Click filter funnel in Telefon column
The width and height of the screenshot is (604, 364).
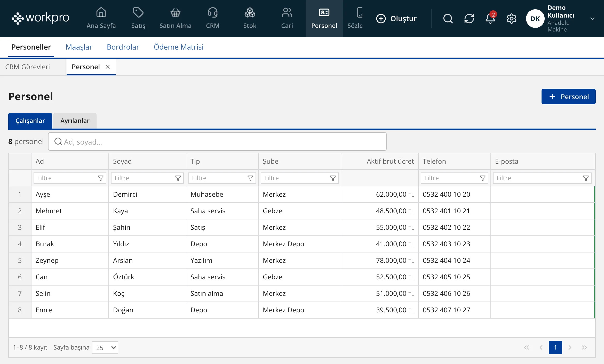482,178
